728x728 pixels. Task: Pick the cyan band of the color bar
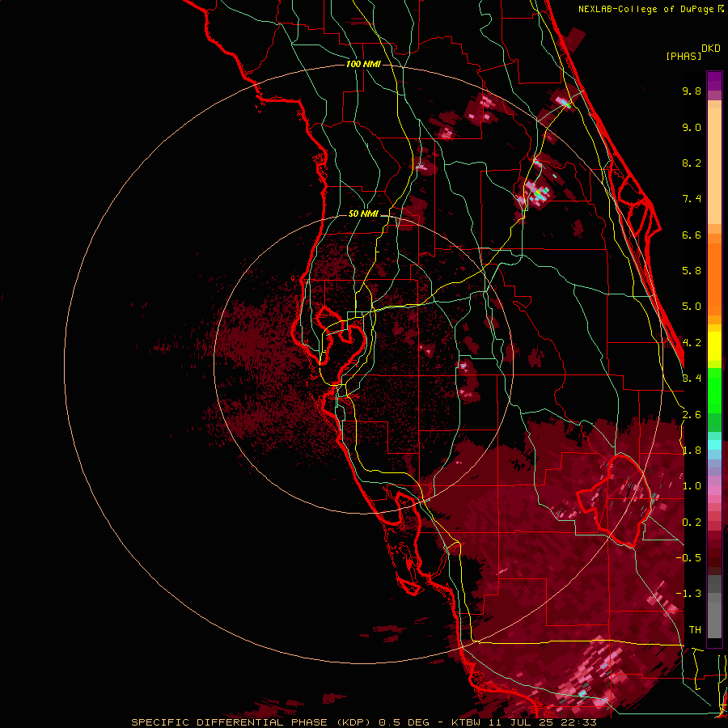tap(714, 445)
